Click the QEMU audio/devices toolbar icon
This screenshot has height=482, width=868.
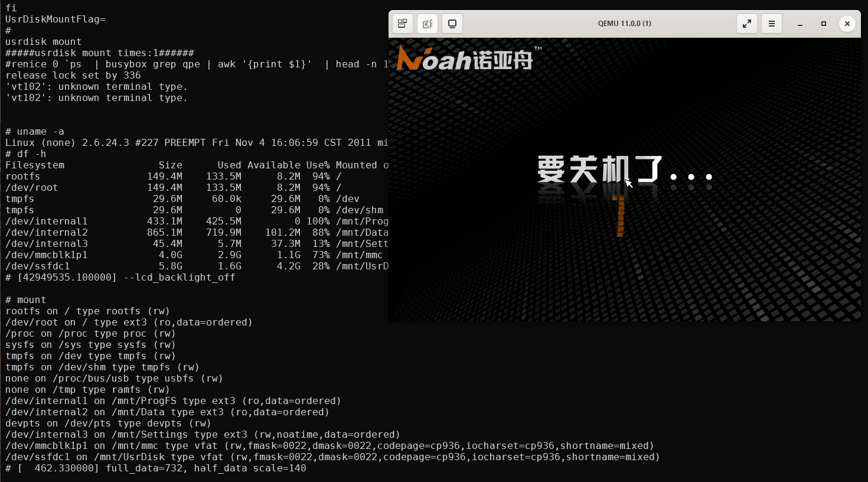[x=428, y=24]
